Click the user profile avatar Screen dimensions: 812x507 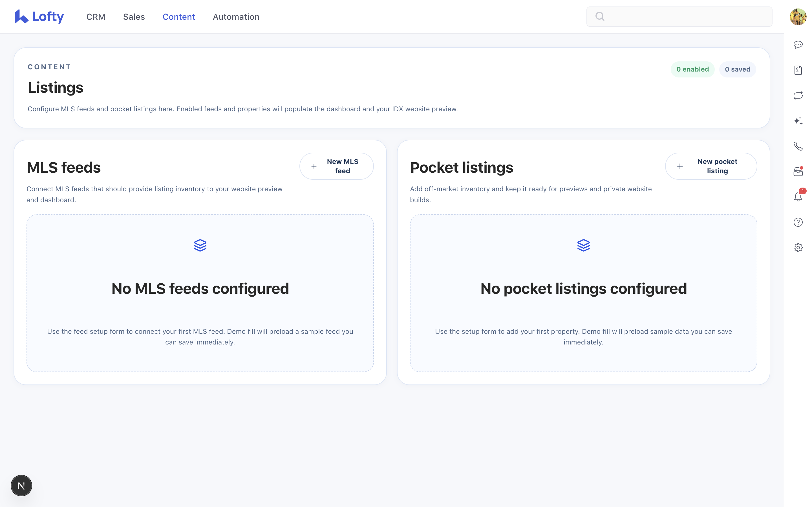(x=798, y=17)
